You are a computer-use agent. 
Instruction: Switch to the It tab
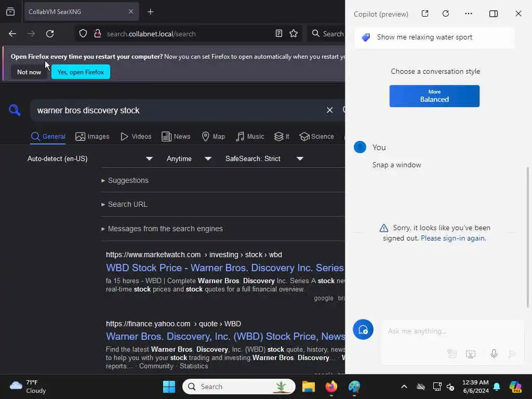point(282,137)
